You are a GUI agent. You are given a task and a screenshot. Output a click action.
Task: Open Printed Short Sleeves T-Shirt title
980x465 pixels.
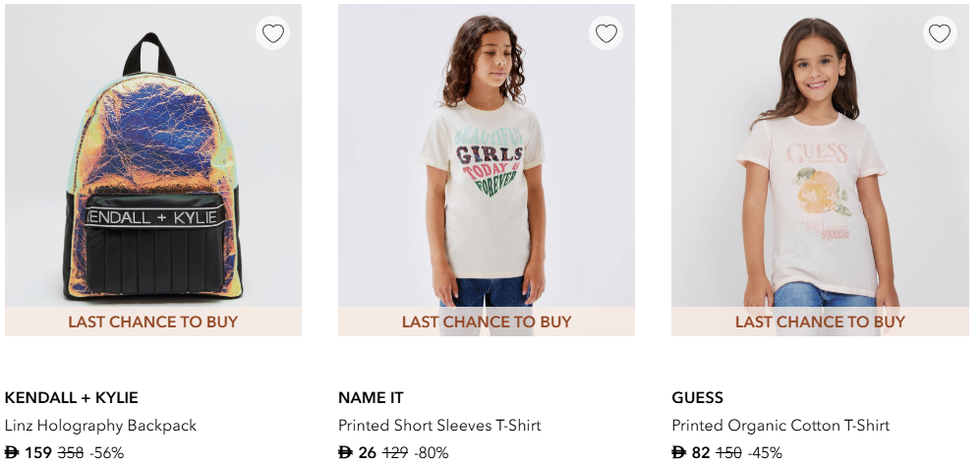coord(439,426)
